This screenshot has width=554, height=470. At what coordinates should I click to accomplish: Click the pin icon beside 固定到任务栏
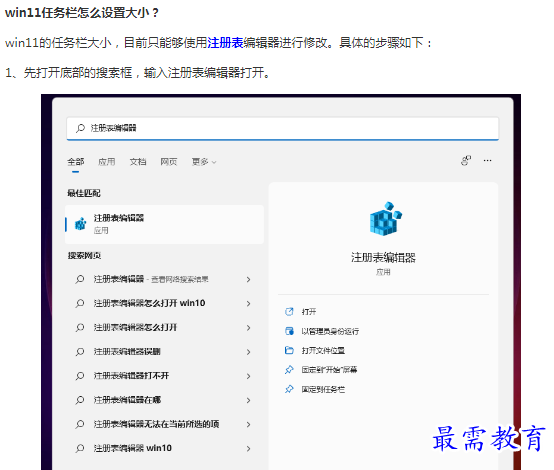point(289,389)
